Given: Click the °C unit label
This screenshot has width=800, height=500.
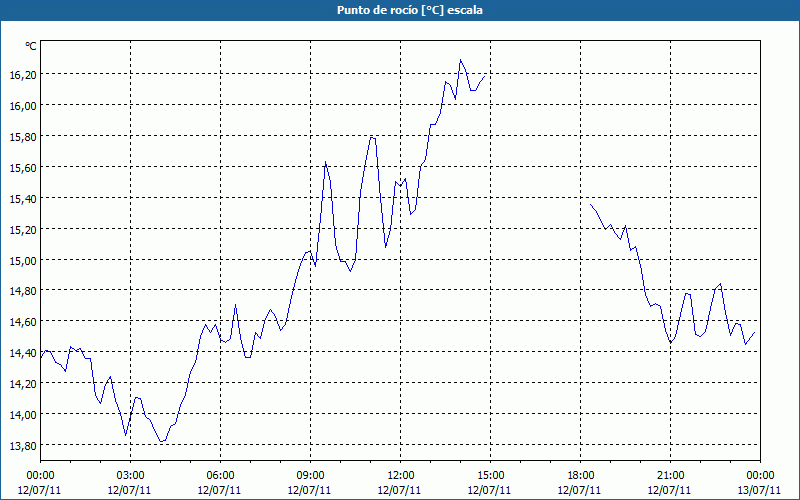Looking at the screenshot, I should (31, 46).
